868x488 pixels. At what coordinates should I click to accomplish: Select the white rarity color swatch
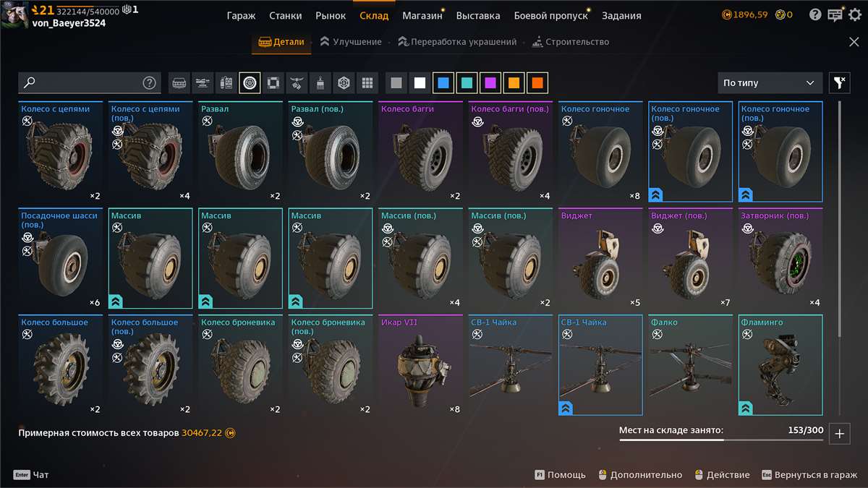point(420,83)
